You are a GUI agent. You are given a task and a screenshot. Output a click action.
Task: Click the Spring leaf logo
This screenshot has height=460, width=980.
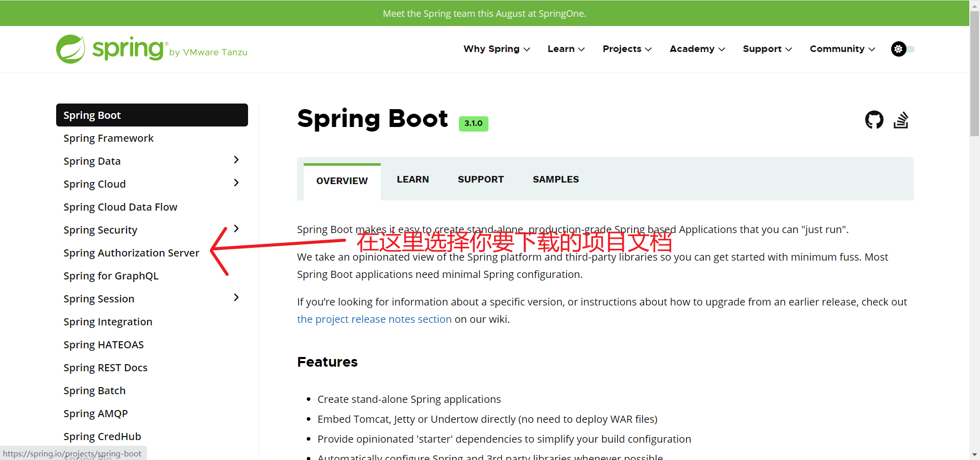(70, 49)
